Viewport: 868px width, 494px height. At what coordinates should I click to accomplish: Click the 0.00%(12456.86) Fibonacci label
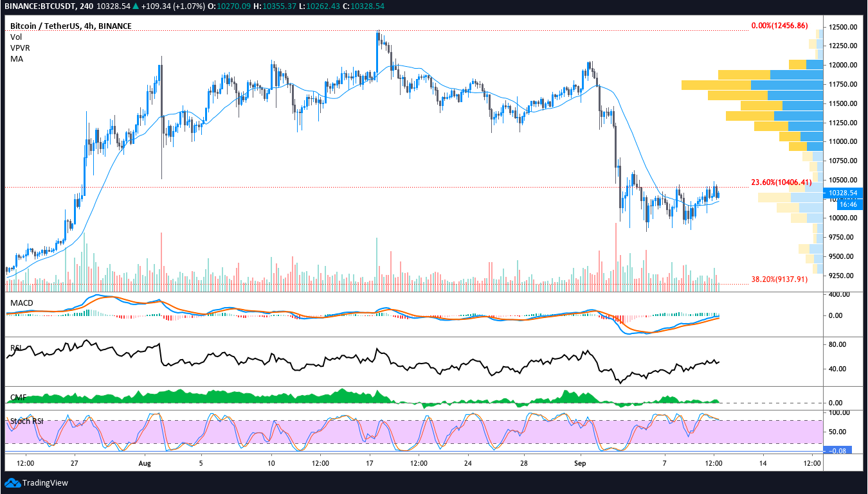point(779,26)
